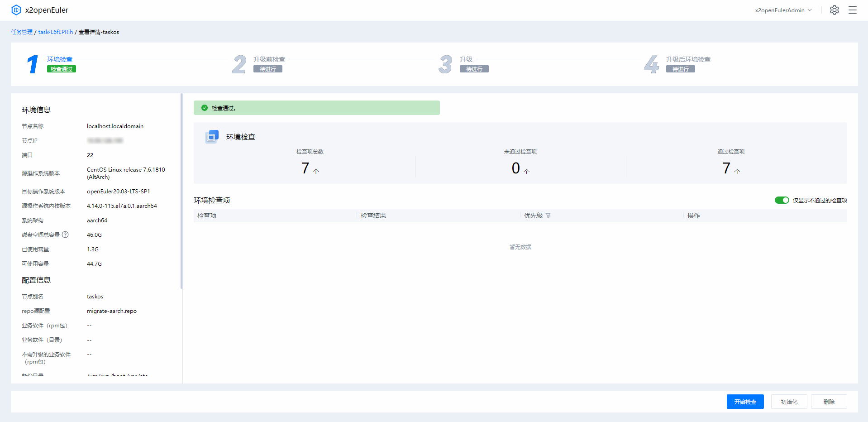Select step 1 environment check
This screenshot has height=422, width=868.
[x=59, y=59]
